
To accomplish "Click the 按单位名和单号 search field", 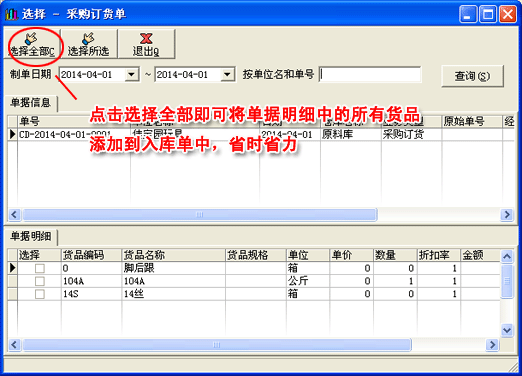I will pyautogui.click(x=370, y=74).
